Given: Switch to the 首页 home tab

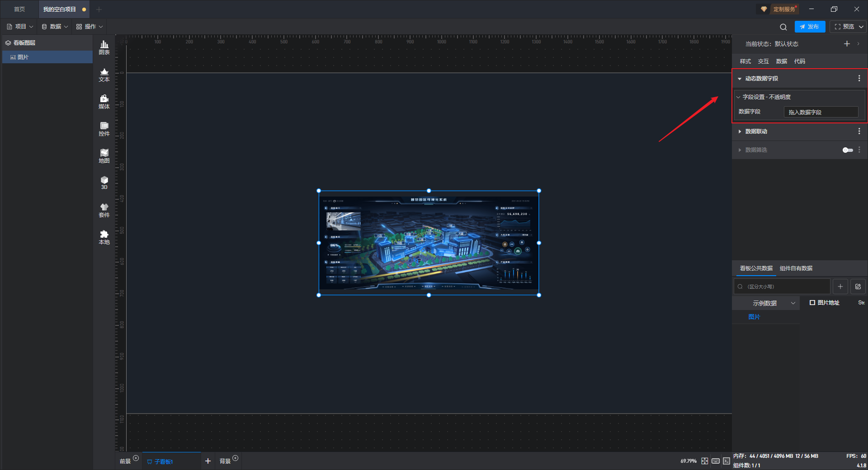Looking at the screenshot, I should point(19,9).
